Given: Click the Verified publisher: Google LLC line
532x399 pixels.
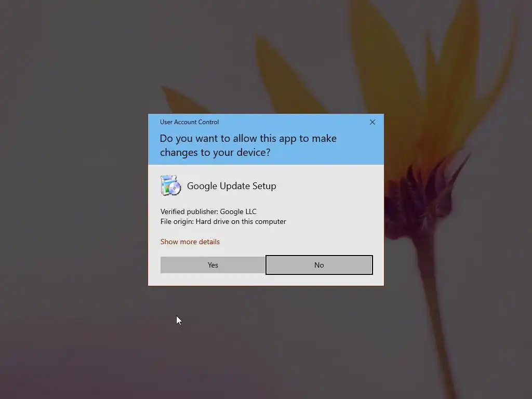Looking at the screenshot, I should (208, 212).
